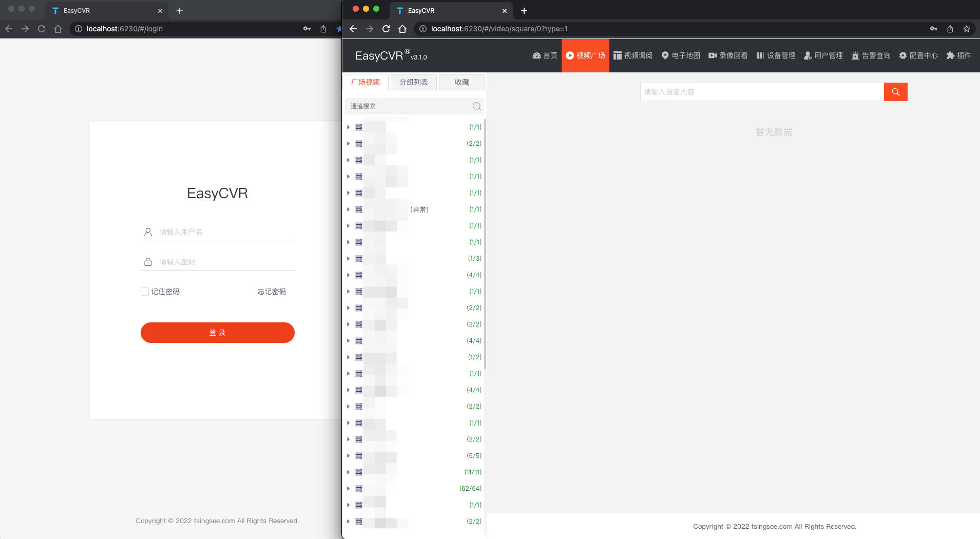Click the device icon in the (62/64) row
The image size is (980, 539).
coord(359,489)
